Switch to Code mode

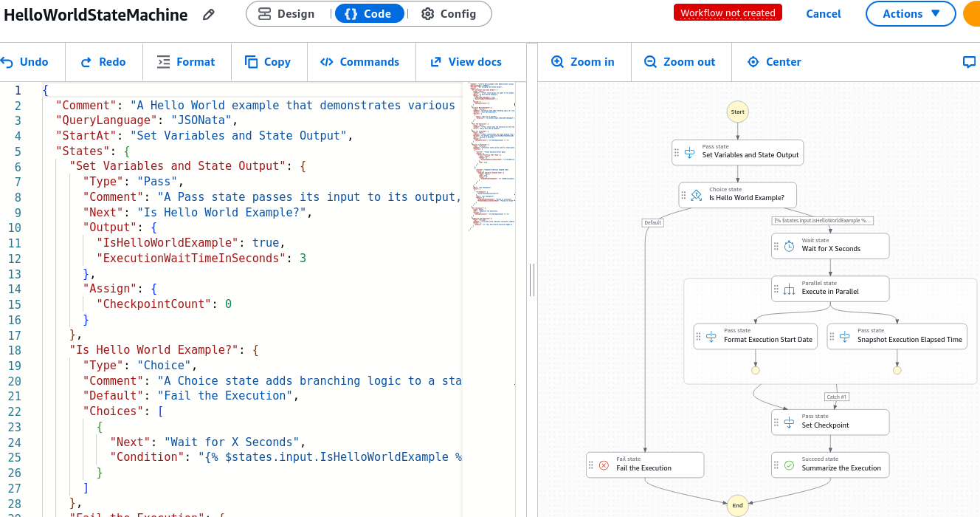369,14
